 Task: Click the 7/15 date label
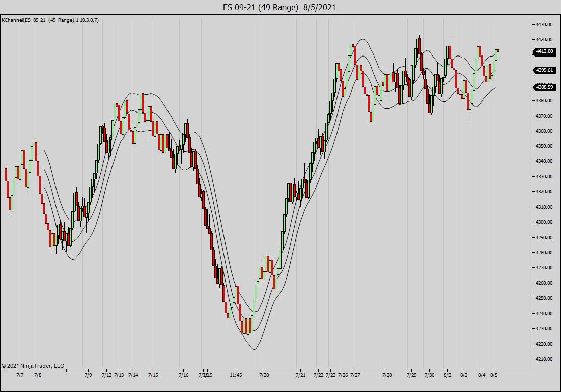[153, 375]
